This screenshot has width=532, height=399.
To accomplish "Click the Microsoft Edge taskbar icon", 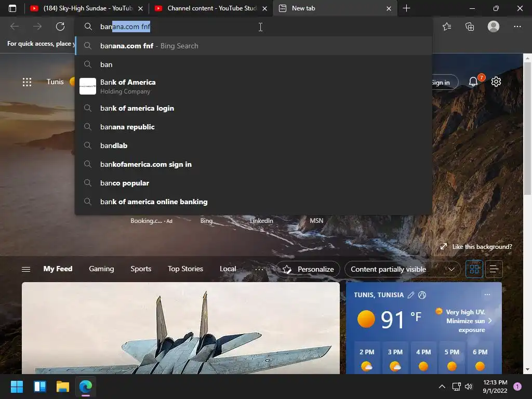I will pos(86,387).
